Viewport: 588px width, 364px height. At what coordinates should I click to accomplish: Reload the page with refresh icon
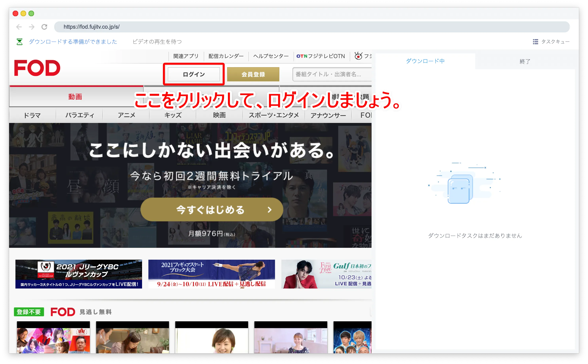tap(44, 27)
